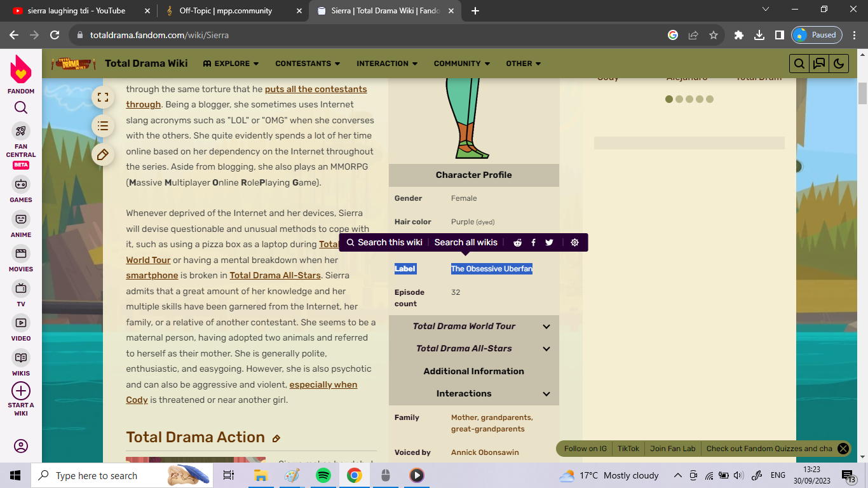The width and height of the screenshot is (868, 488).
Task: Click Follow on IG button
Action: tap(585, 449)
